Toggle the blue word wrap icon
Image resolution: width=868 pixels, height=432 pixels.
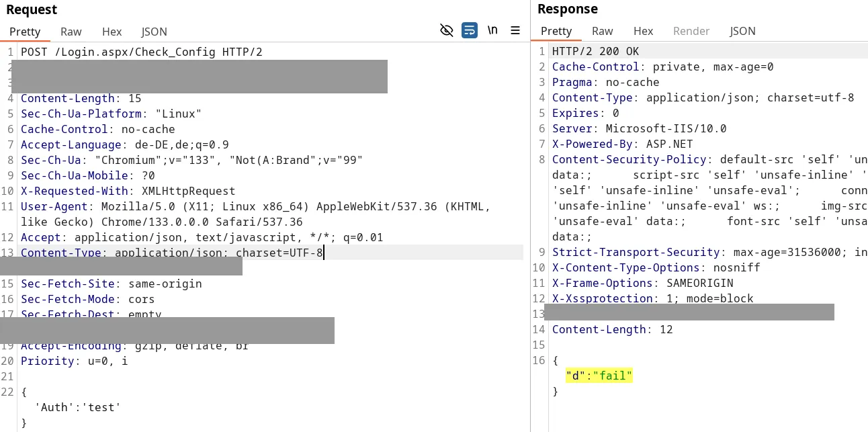coord(470,30)
